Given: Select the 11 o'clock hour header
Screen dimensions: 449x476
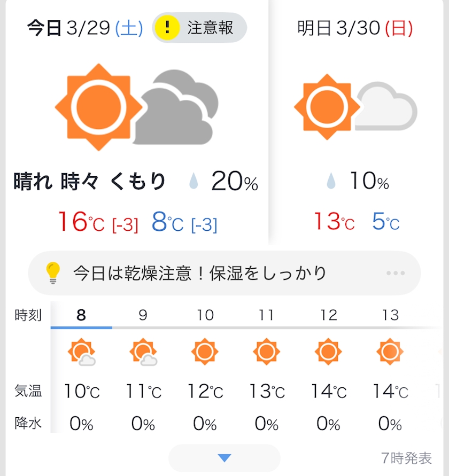Looking at the screenshot, I should 266,315.
